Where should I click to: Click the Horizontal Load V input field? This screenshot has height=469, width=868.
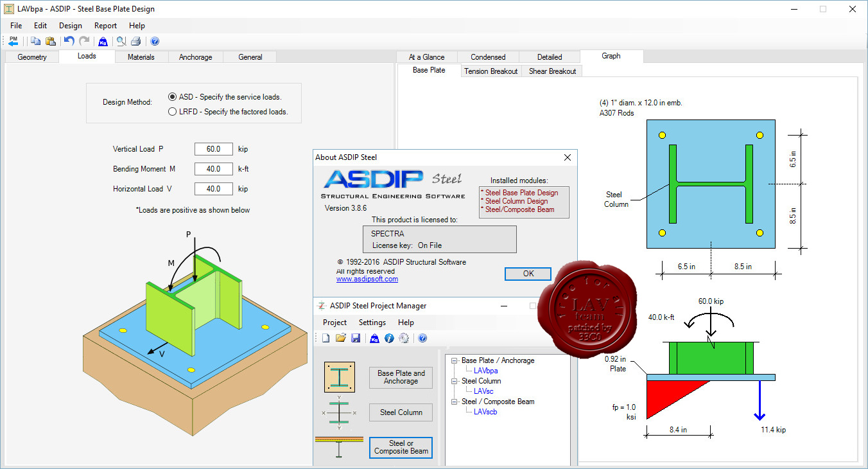pyautogui.click(x=214, y=189)
